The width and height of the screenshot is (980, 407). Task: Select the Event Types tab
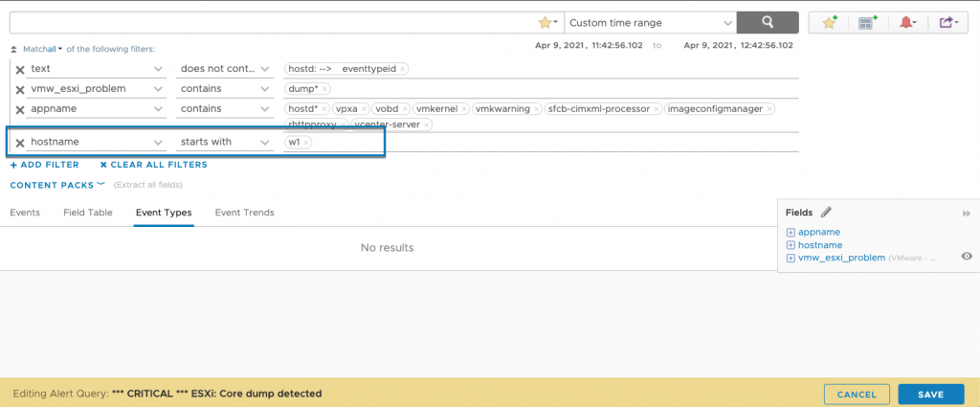click(164, 213)
